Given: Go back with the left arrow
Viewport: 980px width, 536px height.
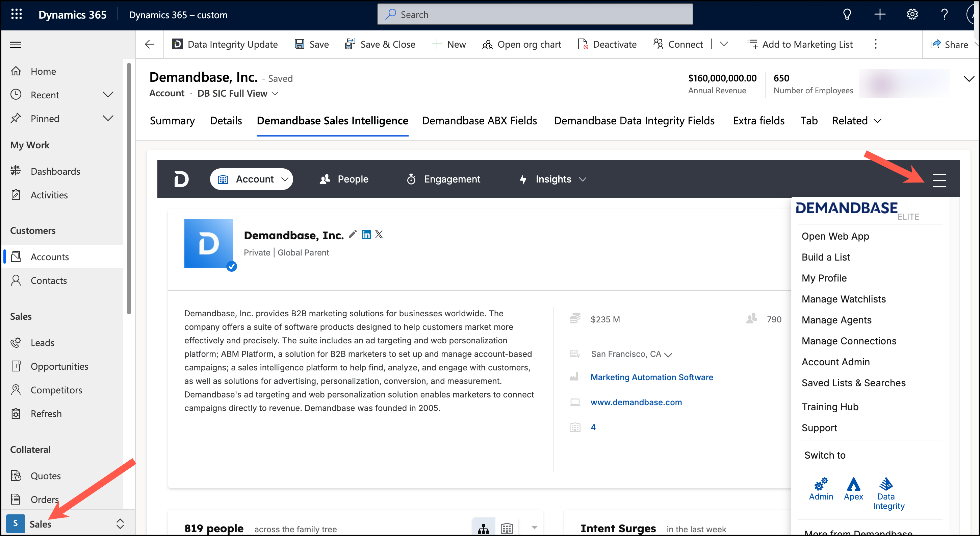Looking at the screenshot, I should (150, 44).
